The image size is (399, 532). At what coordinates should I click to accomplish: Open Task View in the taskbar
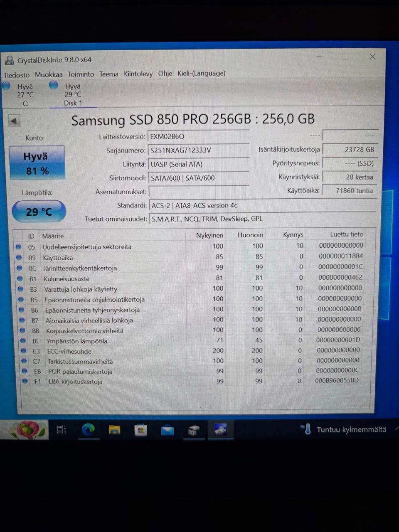coord(61,430)
